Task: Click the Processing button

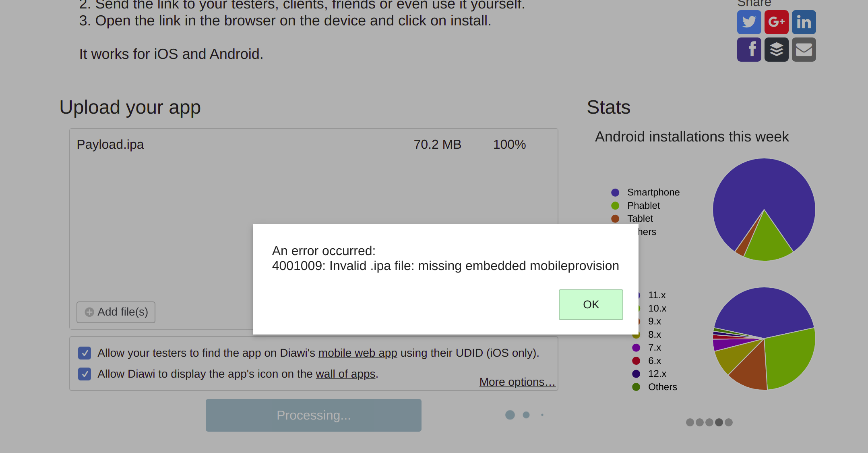Action: 313,415
